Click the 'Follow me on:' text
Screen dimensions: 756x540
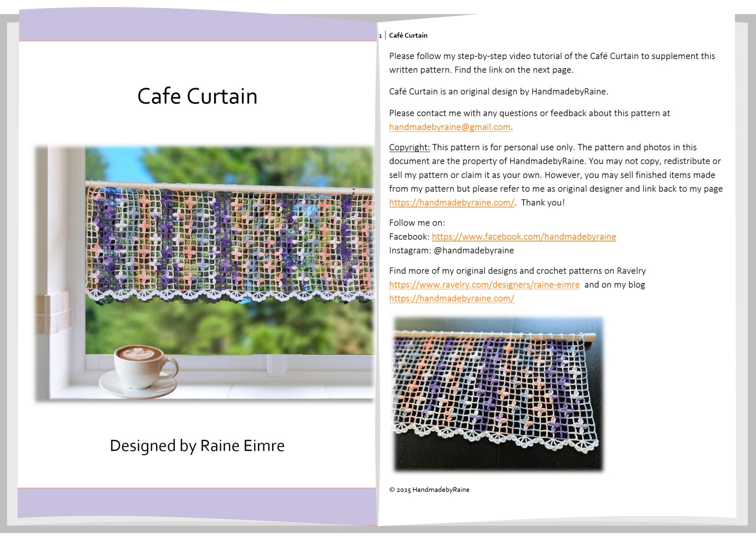click(417, 223)
